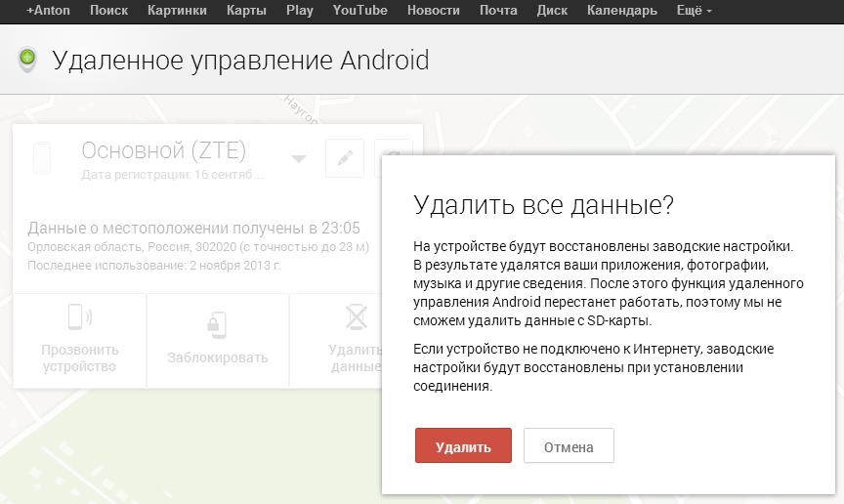Open Календарь from the navigation bar
The height and width of the screenshot is (504, 844).
tap(621, 11)
